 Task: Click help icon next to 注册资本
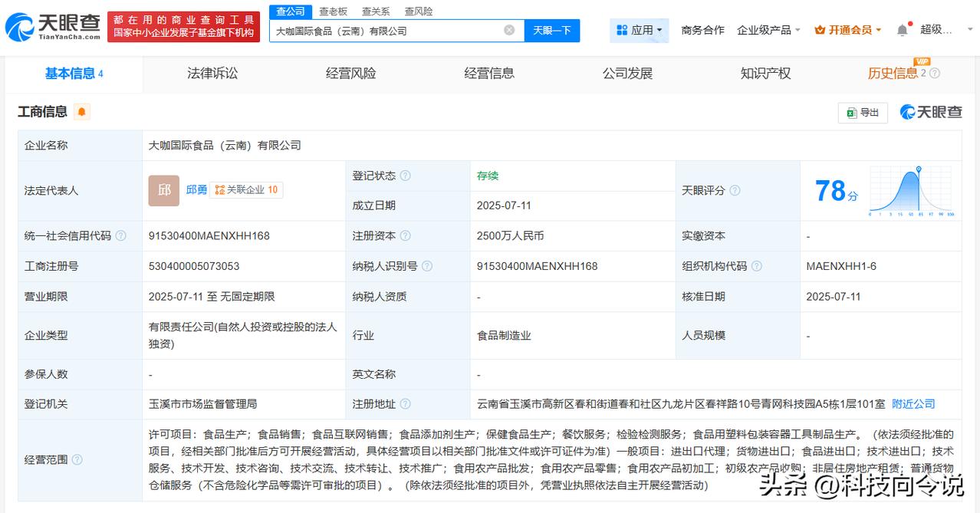[405, 236]
